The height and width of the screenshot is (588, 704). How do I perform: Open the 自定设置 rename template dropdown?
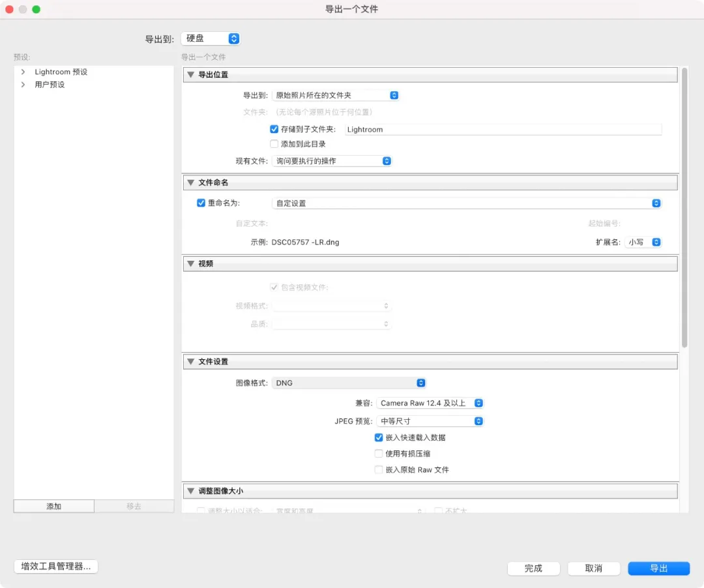(x=467, y=203)
